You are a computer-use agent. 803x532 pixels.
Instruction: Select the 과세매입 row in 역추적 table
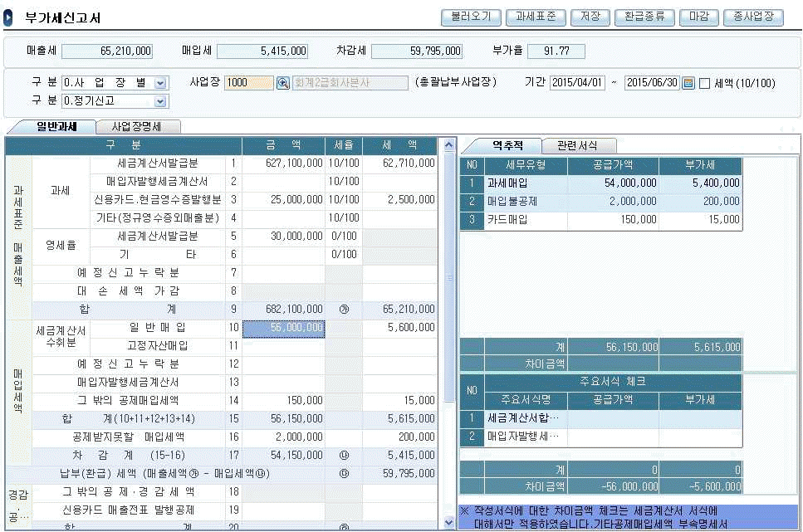(x=600, y=183)
